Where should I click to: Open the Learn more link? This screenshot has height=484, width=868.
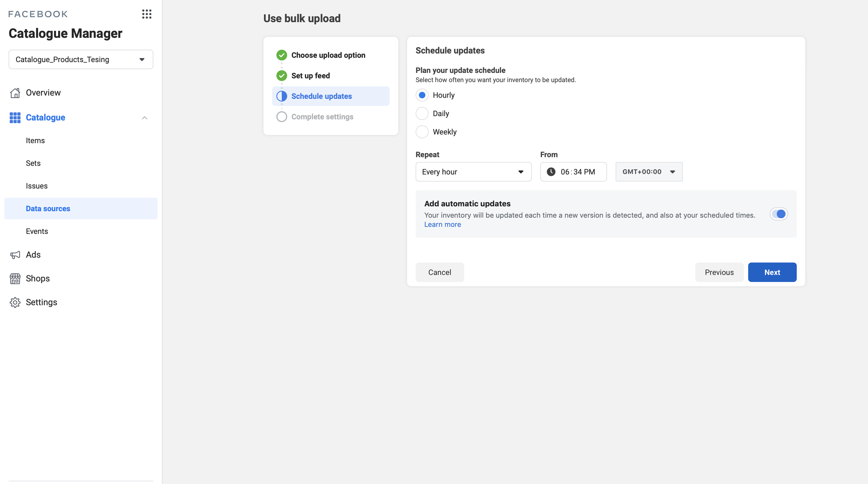click(x=442, y=224)
